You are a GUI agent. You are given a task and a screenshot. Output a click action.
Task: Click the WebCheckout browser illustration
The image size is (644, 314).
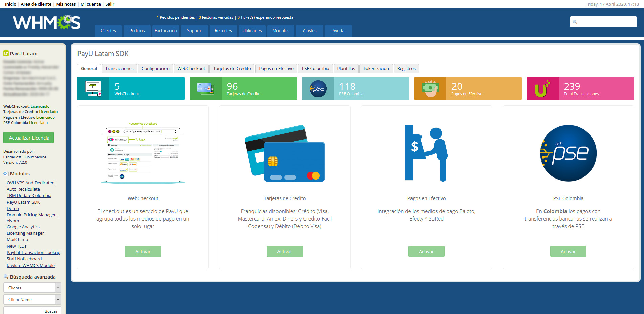tap(143, 153)
